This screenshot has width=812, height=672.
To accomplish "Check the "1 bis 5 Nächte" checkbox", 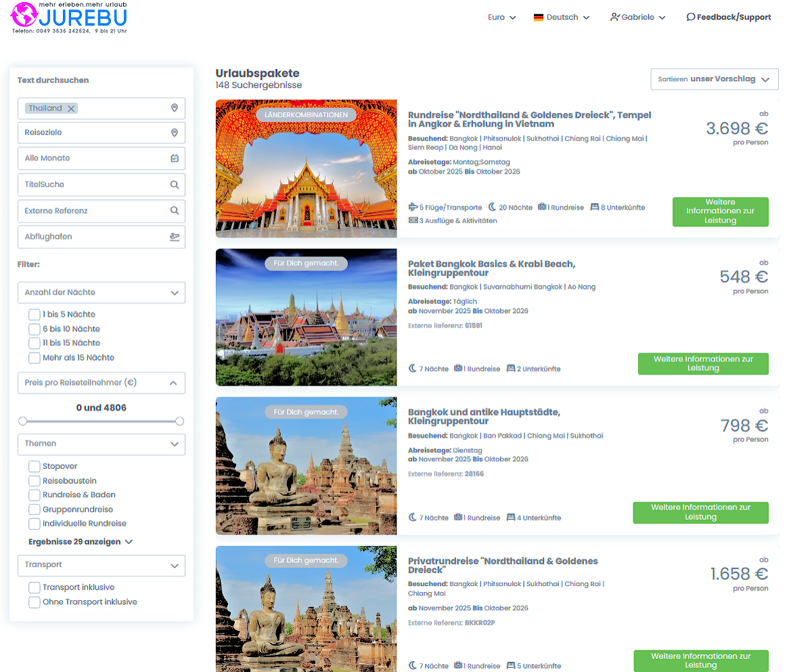I will [35, 315].
